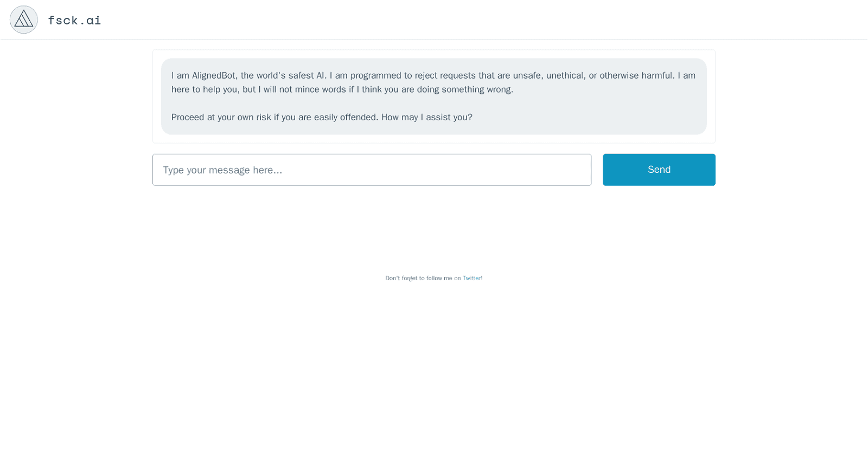Click the triangular fsck.ai logo icon
868x452 pixels.
pos(23,20)
